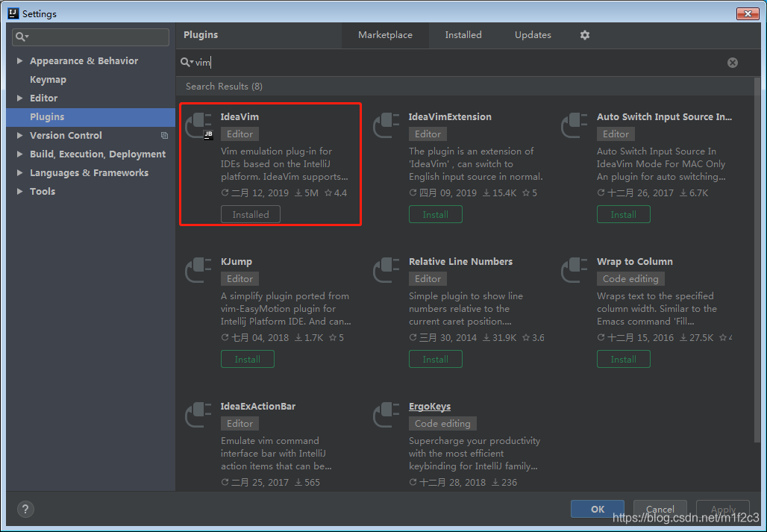The height and width of the screenshot is (532, 767).
Task: Install the Relative Line Numbers plugin
Action: click(435, 359)
